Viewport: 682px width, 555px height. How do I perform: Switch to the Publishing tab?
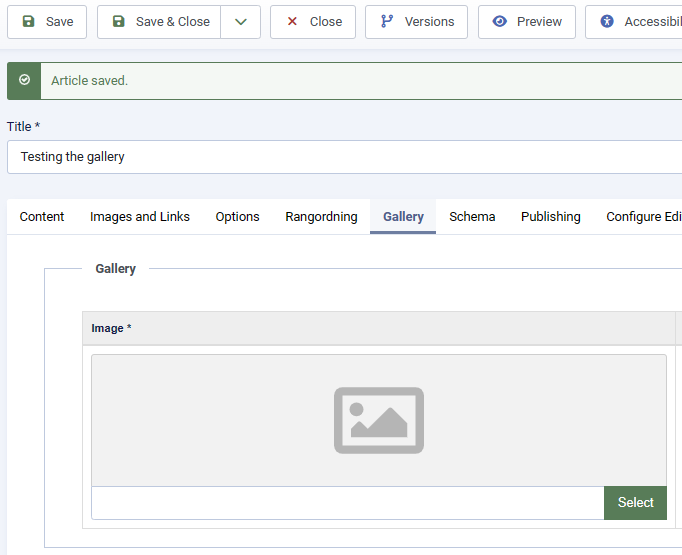pos(550,217)
